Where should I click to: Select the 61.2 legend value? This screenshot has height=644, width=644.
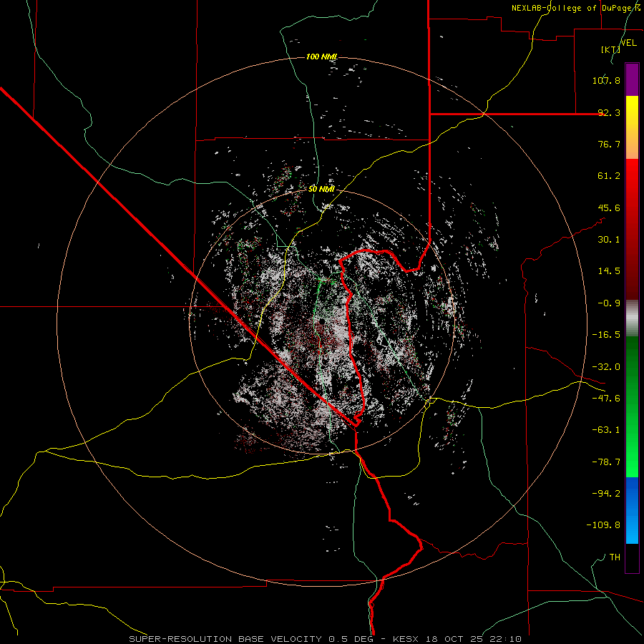(609, 176)
